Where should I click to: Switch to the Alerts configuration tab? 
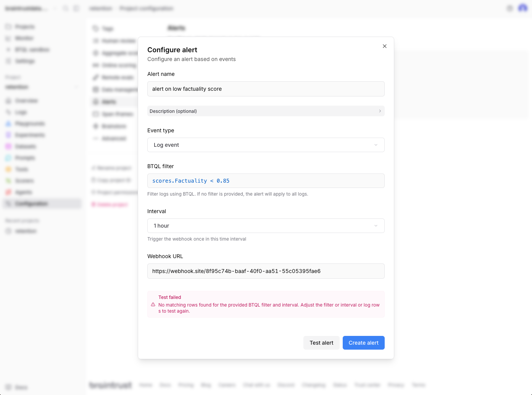pyautogui.click(x=110, y=102)
